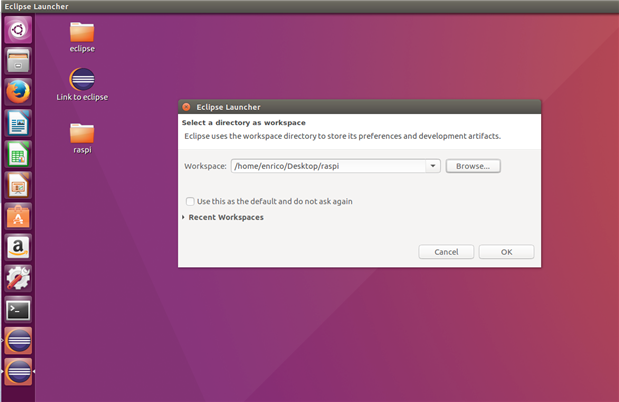
Task: Open System Settings gear-and-wrench icon
Action: click(18, 278)
